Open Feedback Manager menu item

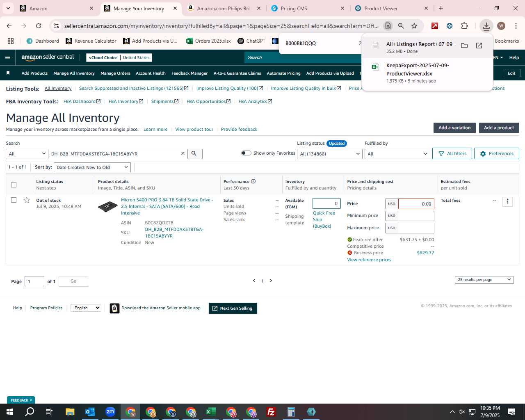[189, 73]
